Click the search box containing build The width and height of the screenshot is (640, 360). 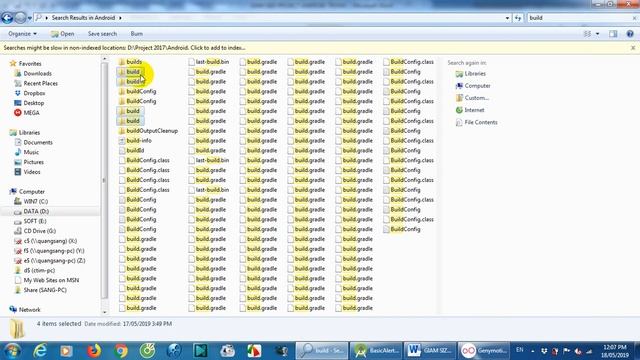point(580,18)
